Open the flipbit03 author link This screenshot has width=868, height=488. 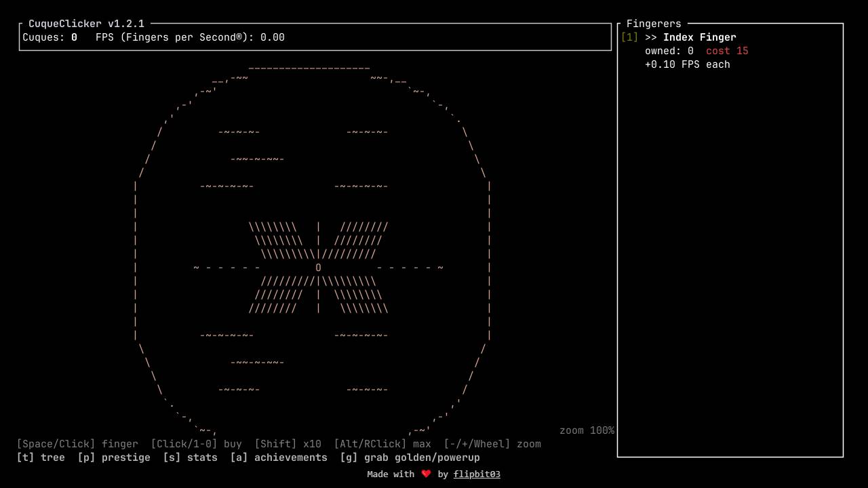[x=477, y=474]
